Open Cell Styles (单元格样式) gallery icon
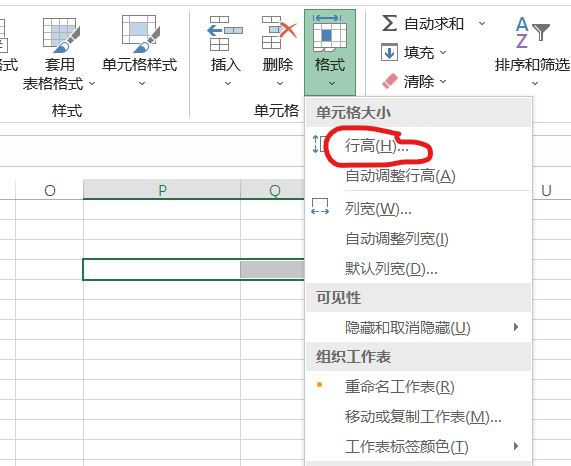This screenshot has width=571, height=466. click(x=141, y=33)
